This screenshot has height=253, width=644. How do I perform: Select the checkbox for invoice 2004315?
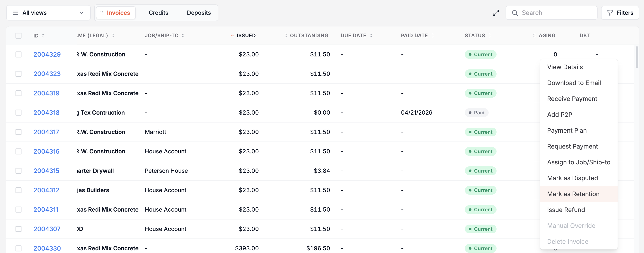point(18,171)
